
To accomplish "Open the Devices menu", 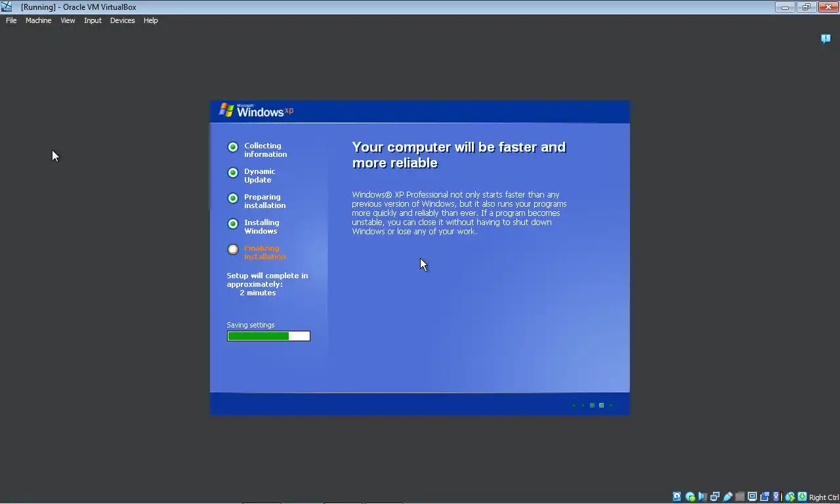I will coord(122,20).
